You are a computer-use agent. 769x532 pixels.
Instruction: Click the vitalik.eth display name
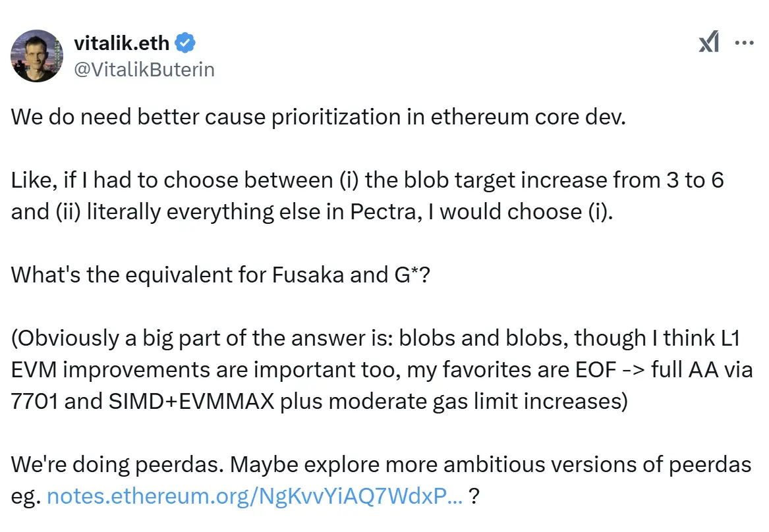122,42
